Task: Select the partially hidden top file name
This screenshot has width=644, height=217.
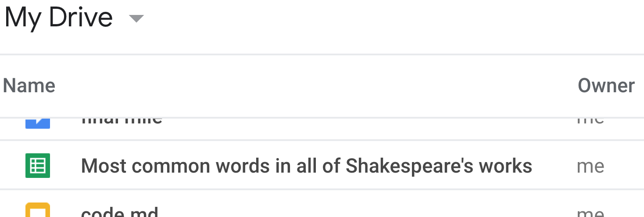Action: point(122,120)
